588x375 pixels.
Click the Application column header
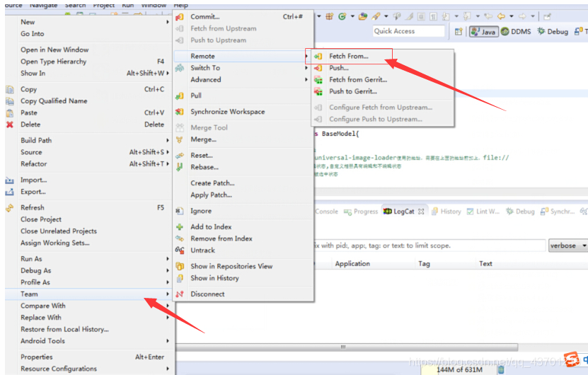tap(352, 264)
